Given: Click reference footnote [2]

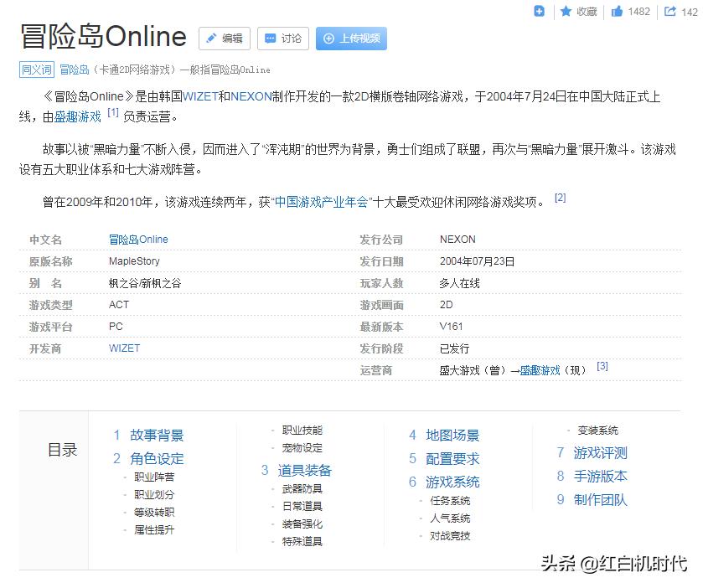Looking at the screenshot, I should tap(560, 198).
